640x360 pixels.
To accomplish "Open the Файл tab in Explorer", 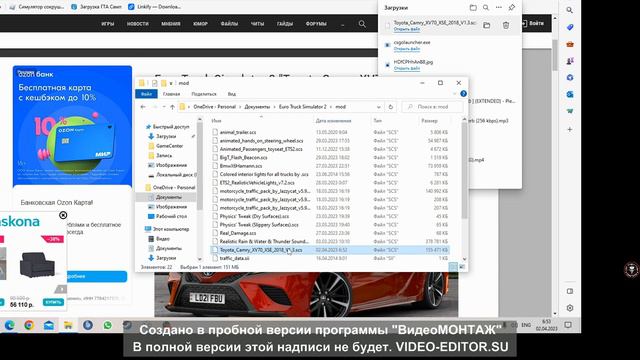I will [146, 94].
